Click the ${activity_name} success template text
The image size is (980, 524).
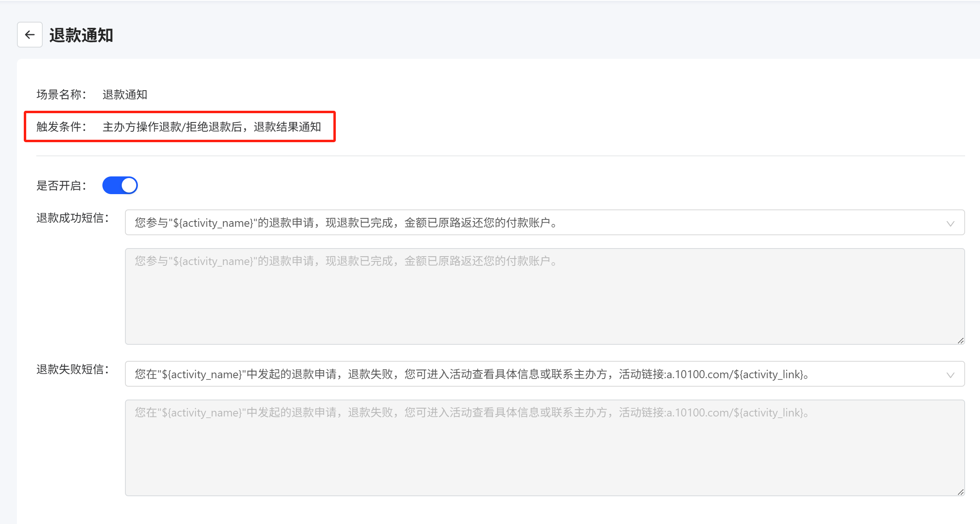[x=212, y=223]
